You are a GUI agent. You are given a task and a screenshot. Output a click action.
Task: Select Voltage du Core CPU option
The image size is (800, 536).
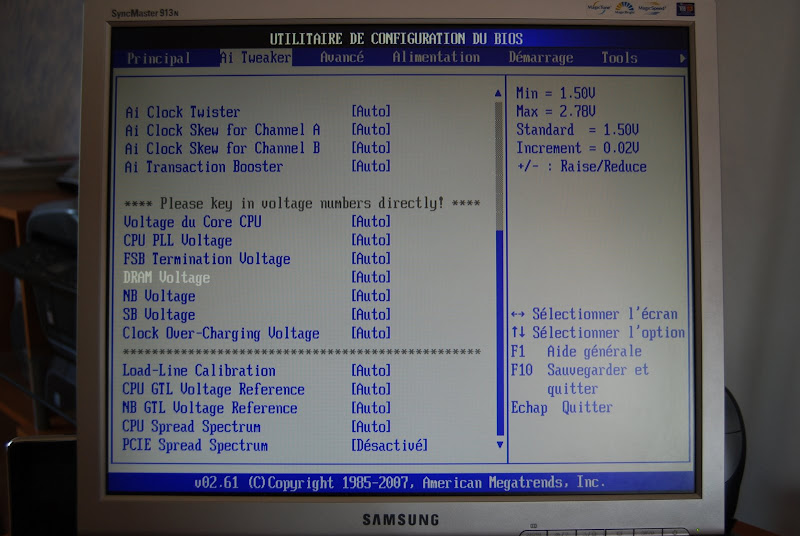pos(192,222)
